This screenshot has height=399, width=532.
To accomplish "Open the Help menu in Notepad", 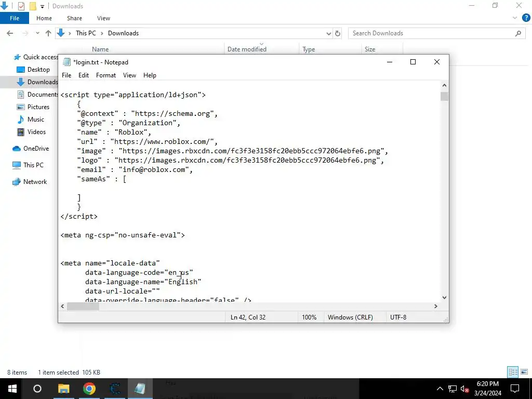I will [150, 75].
